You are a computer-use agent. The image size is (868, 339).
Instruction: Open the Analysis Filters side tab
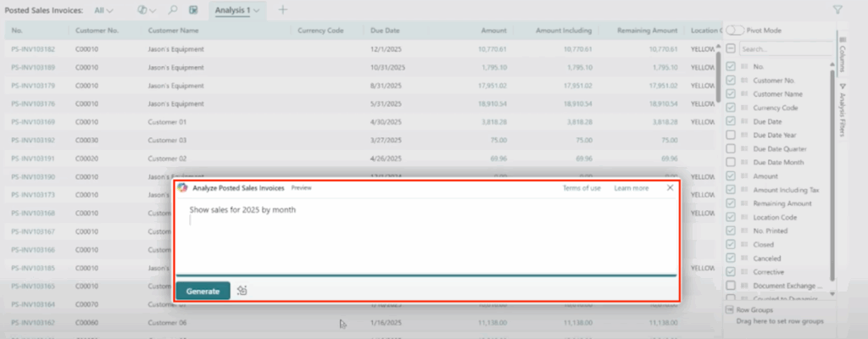pyautogui.click(x=842, y=108)
